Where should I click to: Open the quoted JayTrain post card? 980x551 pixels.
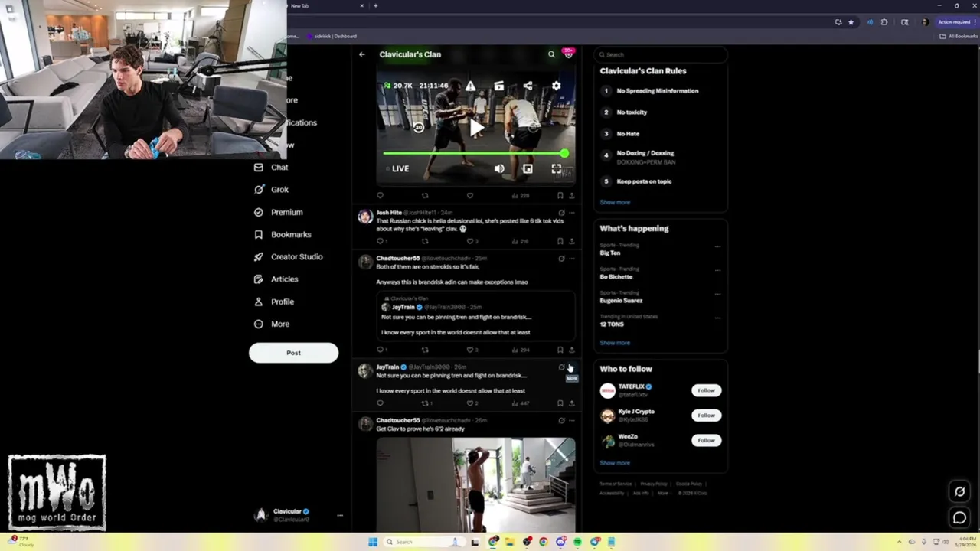click(475, 315)
